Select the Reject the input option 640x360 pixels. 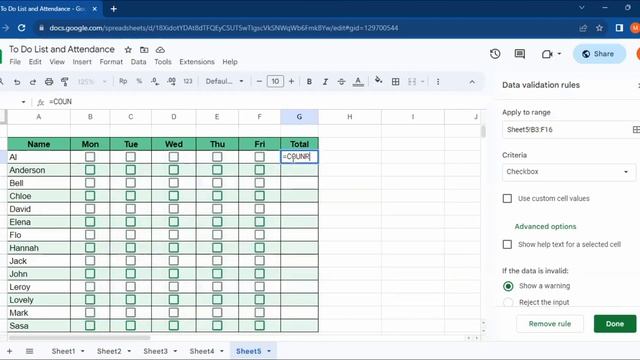click(508, 302)
